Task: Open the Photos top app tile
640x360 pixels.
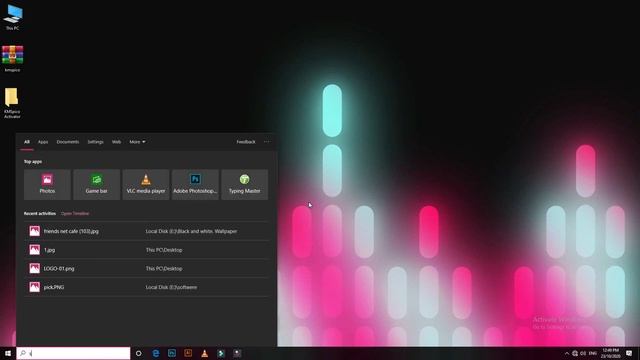Action: coord(47,184)
